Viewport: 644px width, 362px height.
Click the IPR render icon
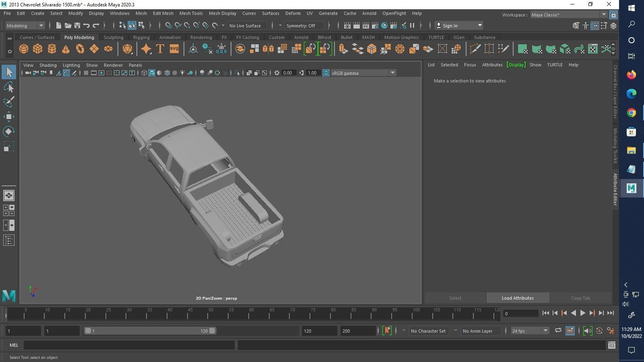pyautogui.click(x=365, y=25)
